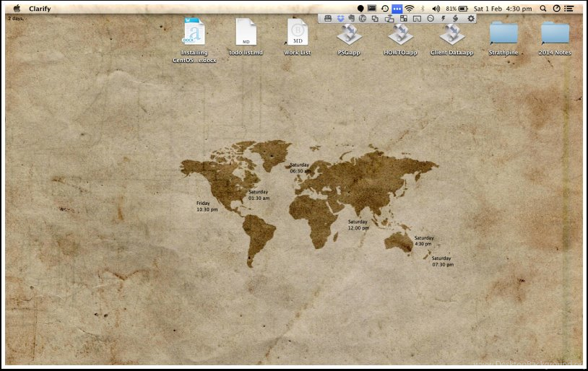
Task: Open the Clarify application menu
Action: tap(40, 8)
